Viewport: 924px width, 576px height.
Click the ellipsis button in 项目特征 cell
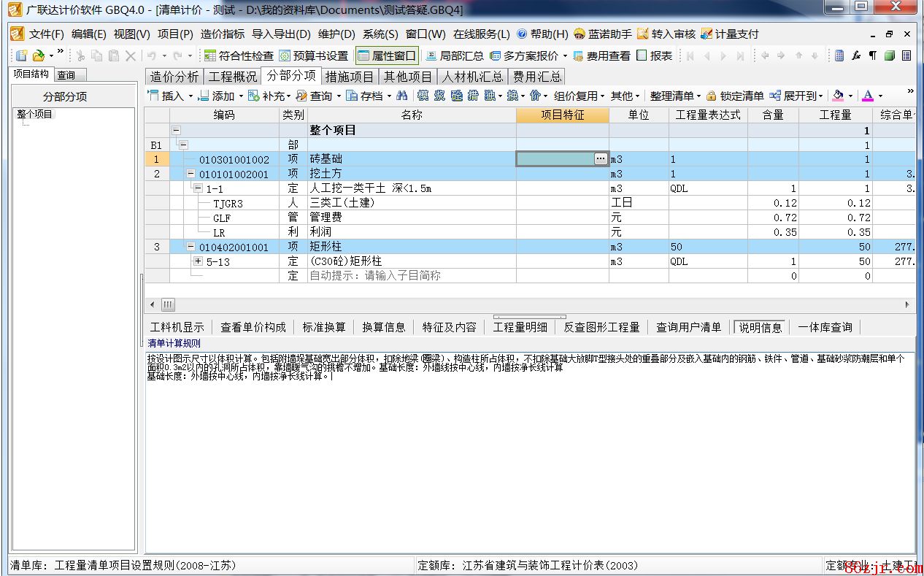[600, 158]
